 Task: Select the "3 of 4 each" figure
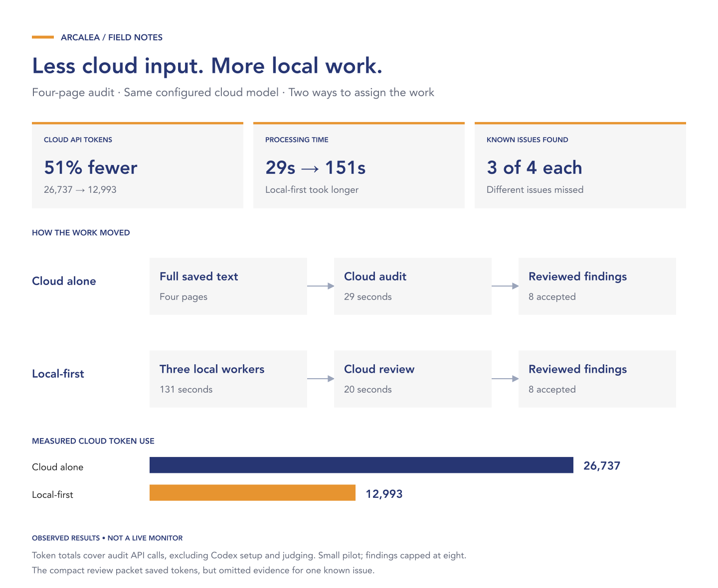point(534,167)
